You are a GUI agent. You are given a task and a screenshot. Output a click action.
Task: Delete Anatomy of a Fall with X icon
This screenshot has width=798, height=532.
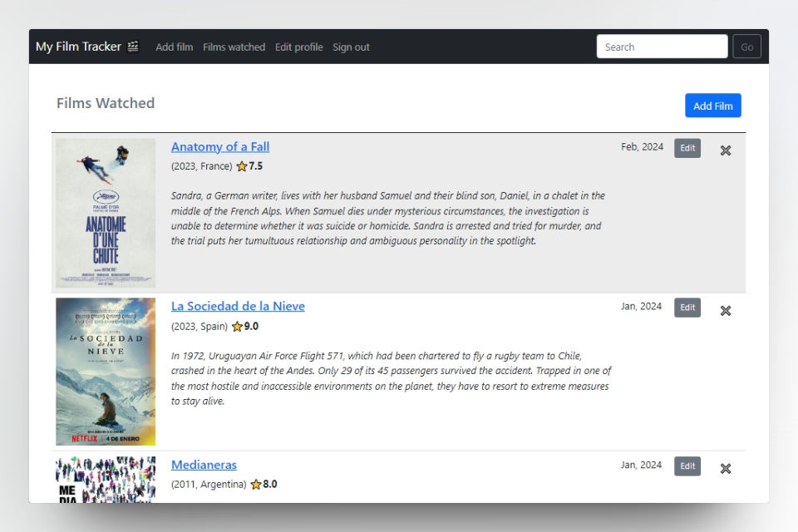(x=725, y=150)
